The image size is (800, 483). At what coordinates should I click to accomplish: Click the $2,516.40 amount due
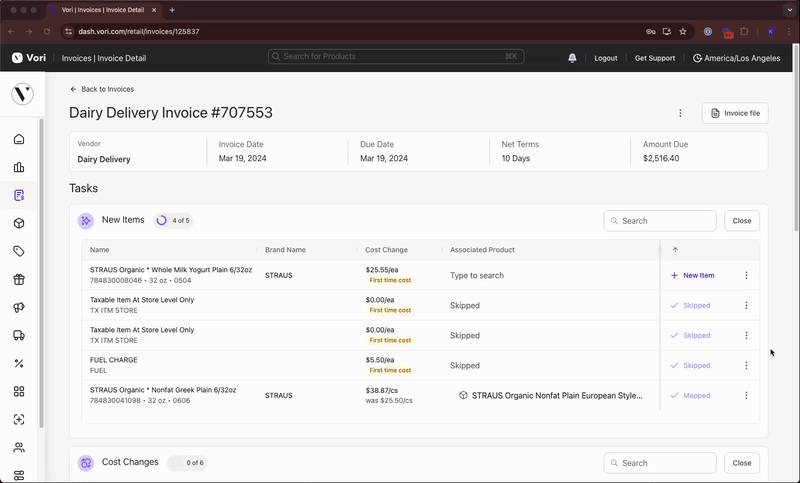click(x=661, y=159)
